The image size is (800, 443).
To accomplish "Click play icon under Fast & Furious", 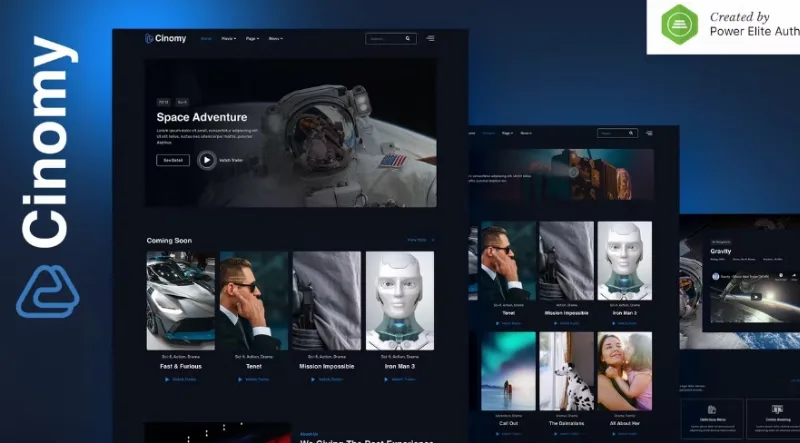I will coord(167,380).
